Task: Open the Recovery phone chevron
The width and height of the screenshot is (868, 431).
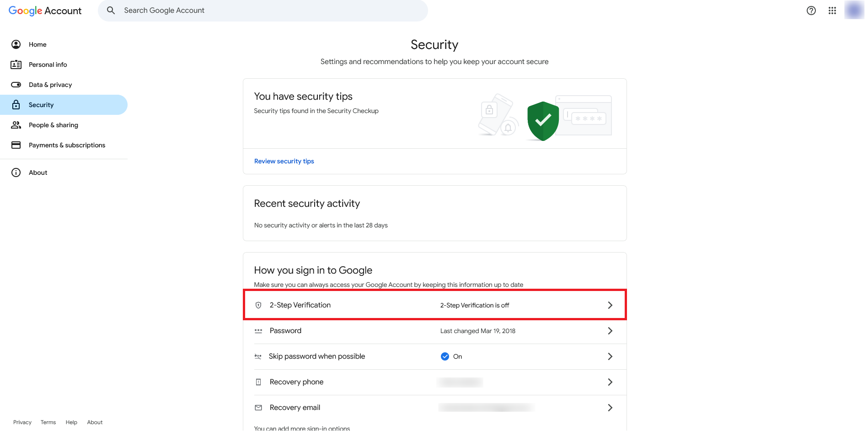Action: 610,382
